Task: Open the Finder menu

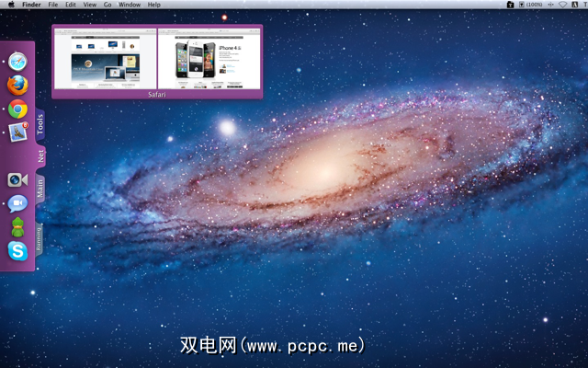Action: click(x=31, y=5)
